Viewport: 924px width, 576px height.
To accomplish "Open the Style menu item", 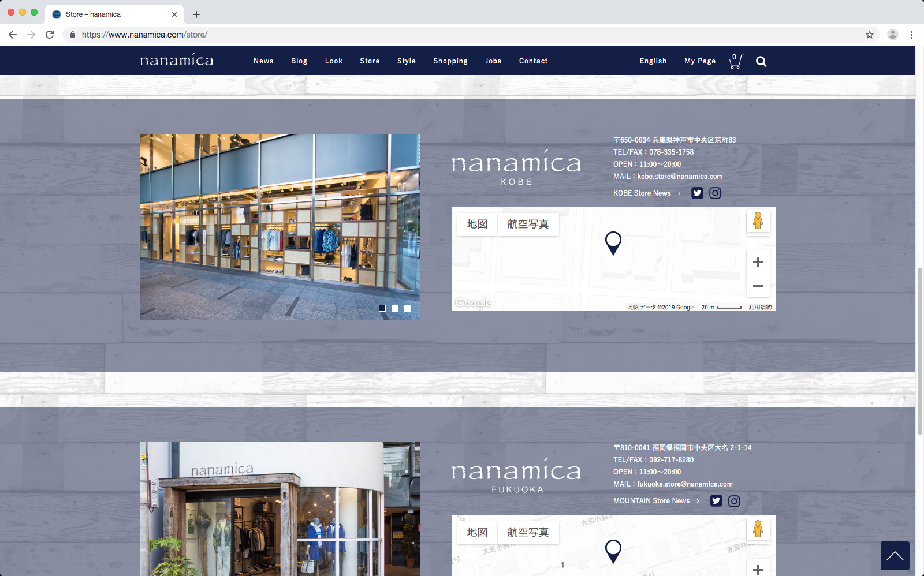I will [407, 61].
